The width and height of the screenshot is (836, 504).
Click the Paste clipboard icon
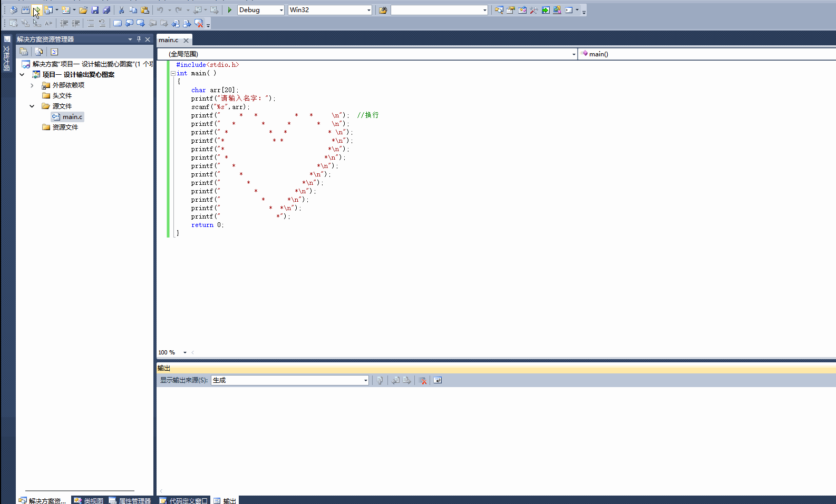point(144,10)
